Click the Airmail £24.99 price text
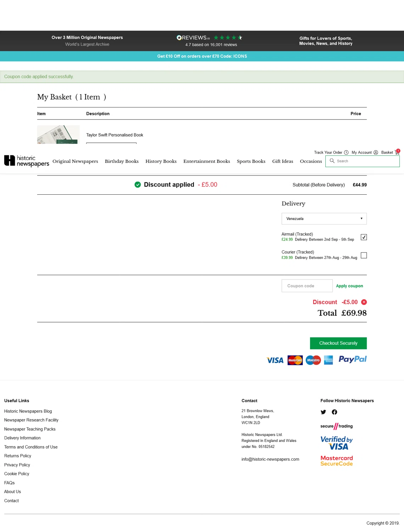This screenshot has width=404, height=532. tap(287, 240)
